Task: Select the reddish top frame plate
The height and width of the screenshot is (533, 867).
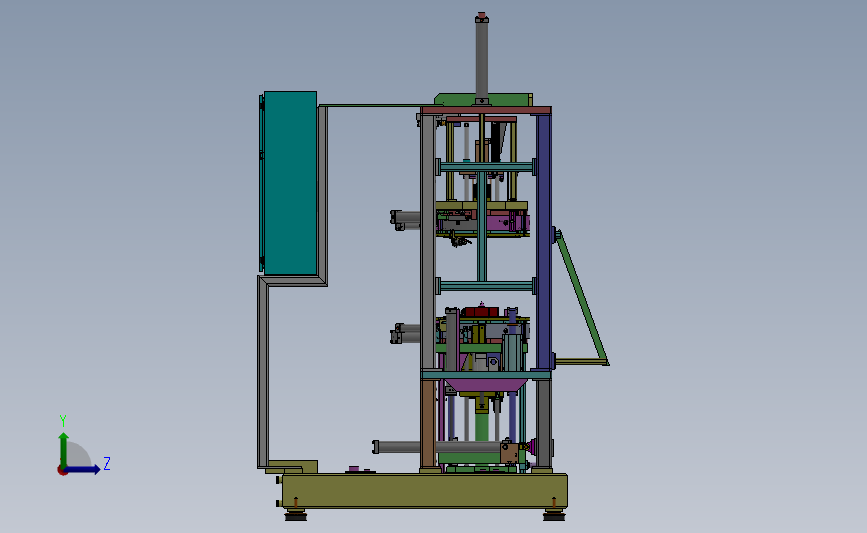Action: pyautogui.click(x=485, y=111)
